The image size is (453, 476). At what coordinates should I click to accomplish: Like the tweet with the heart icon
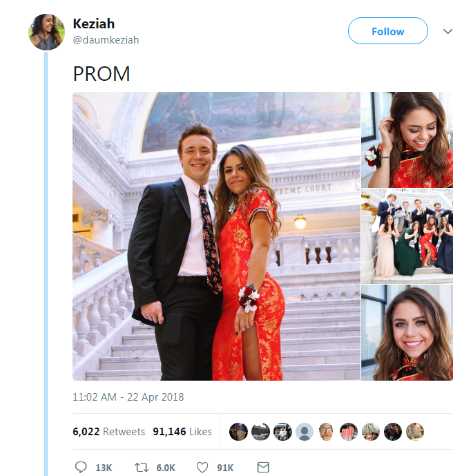pos(202,468)
